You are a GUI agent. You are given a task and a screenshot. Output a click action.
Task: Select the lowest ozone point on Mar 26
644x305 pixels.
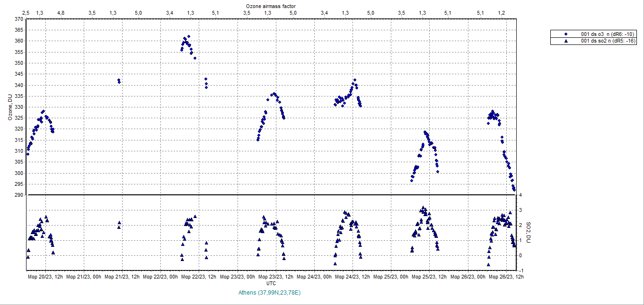click(x=514, y=190)
